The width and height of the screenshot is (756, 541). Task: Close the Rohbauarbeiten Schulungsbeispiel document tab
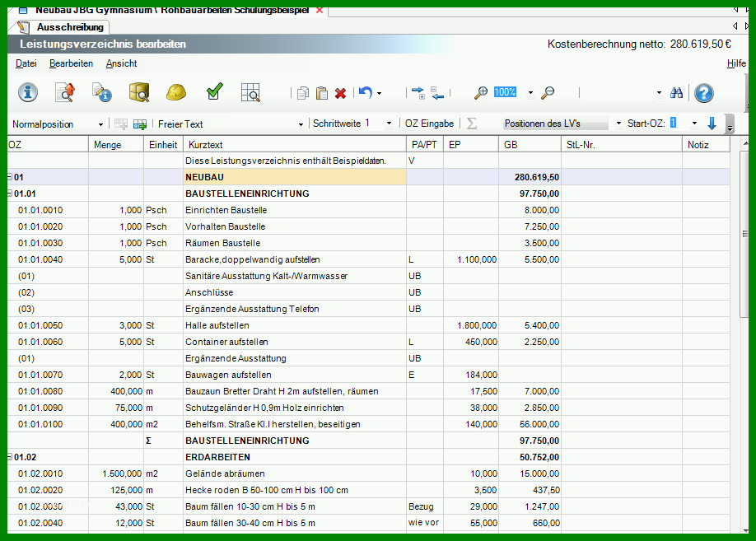(x=320, y=10)
